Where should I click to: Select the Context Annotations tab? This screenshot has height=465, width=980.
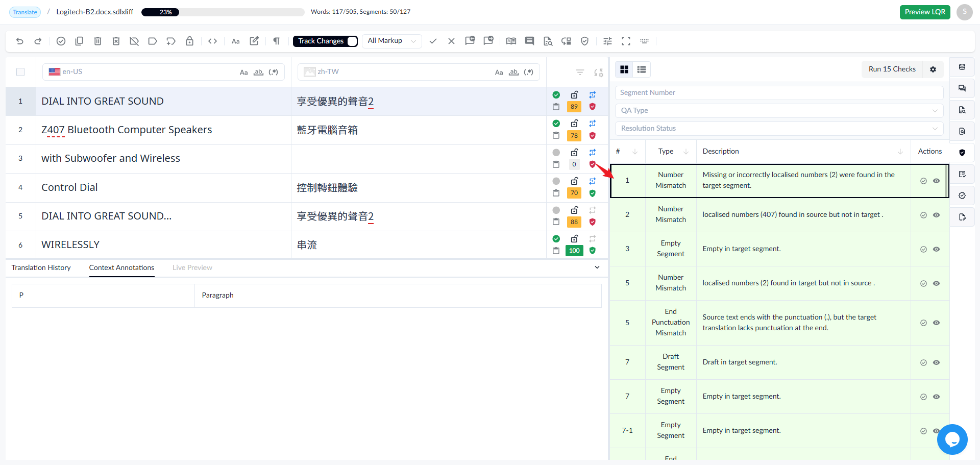point(121,267)
